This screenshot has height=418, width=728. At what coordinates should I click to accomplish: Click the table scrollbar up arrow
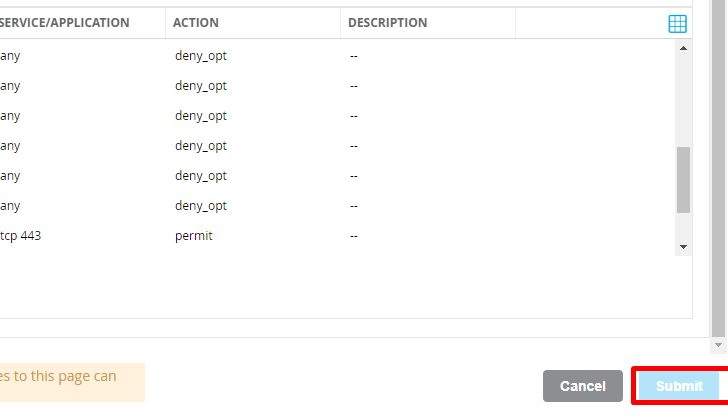coord(683,47)
